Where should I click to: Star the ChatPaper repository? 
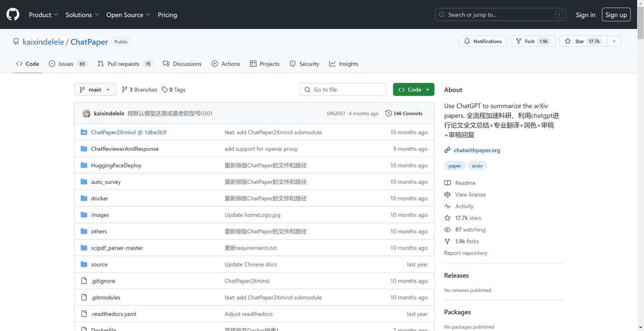(583, 41)
